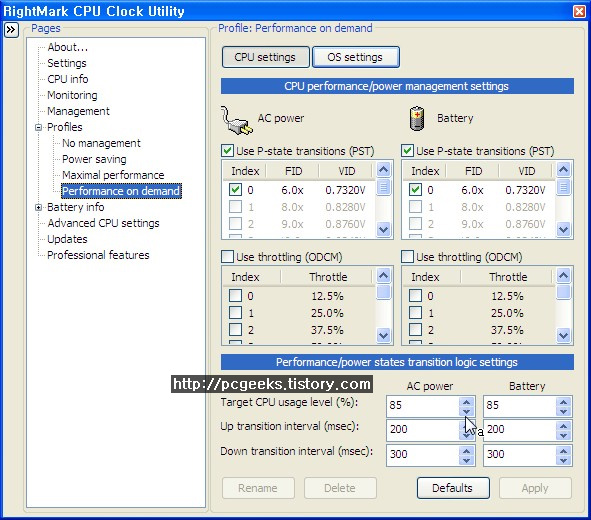Open the Settings page
The width and height of the screenshot is (591, 520).
67,63
